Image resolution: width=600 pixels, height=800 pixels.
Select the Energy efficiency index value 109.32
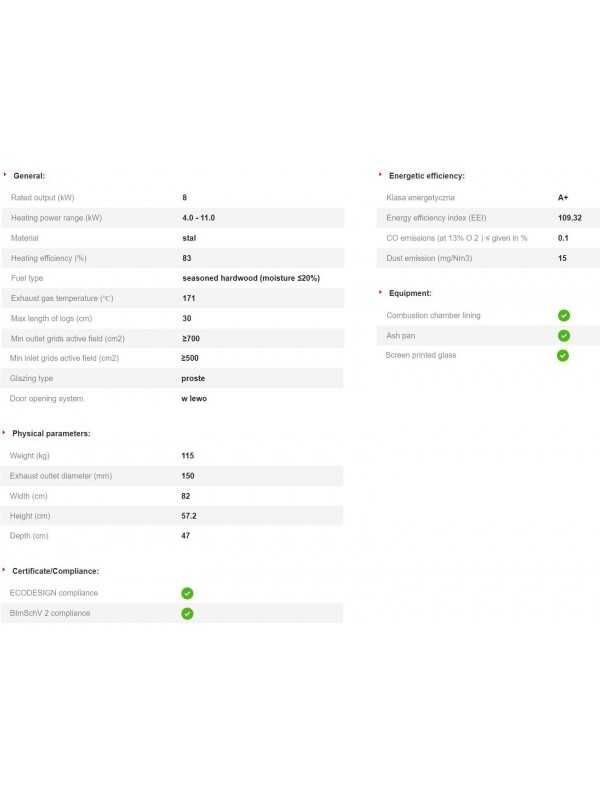(570, 218)
